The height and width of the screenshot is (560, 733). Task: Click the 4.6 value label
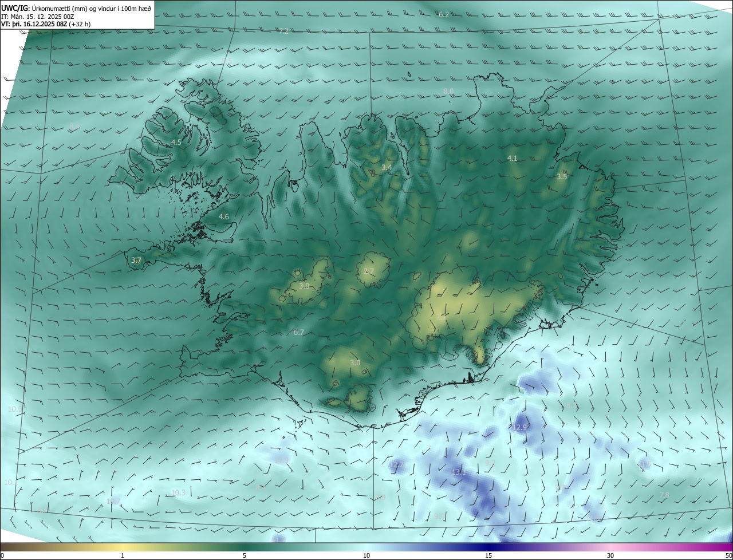pos(224,216)
